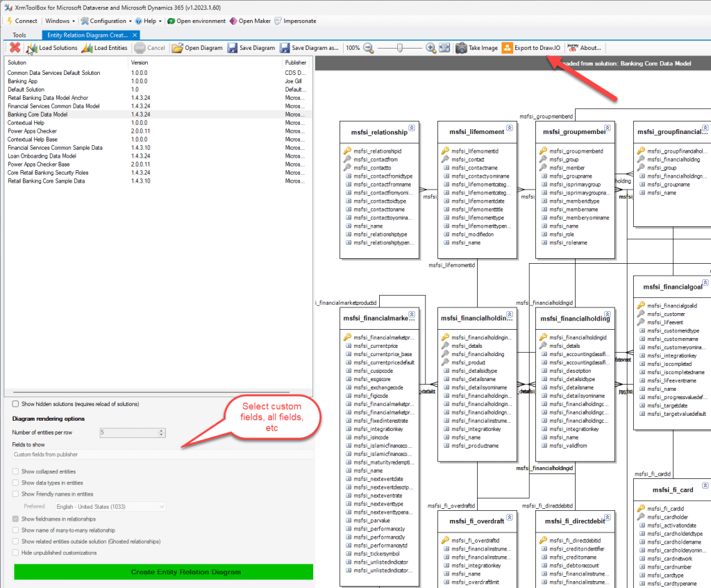Click the zoom level slider
This screenshot has width=711, height=588.
(401, 48)
